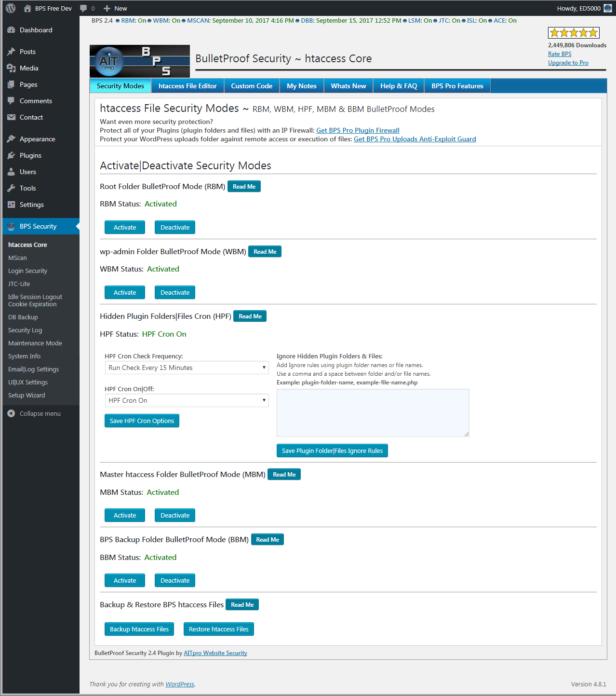Deactivate wp-admin BulletProof Mode (WBM)
The image size is (616, 696).
pos(175,292)
